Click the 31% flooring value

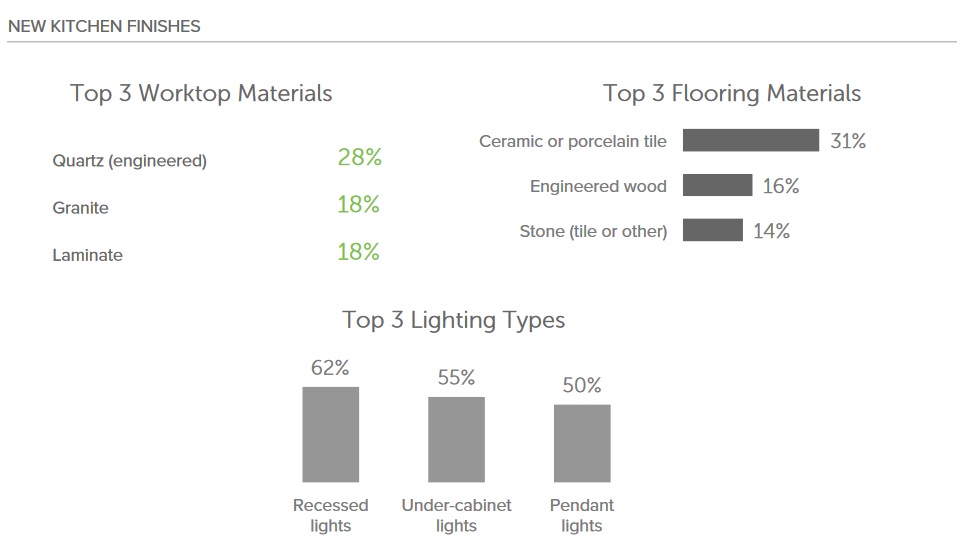pyautogui.click(x=848, y=141)
